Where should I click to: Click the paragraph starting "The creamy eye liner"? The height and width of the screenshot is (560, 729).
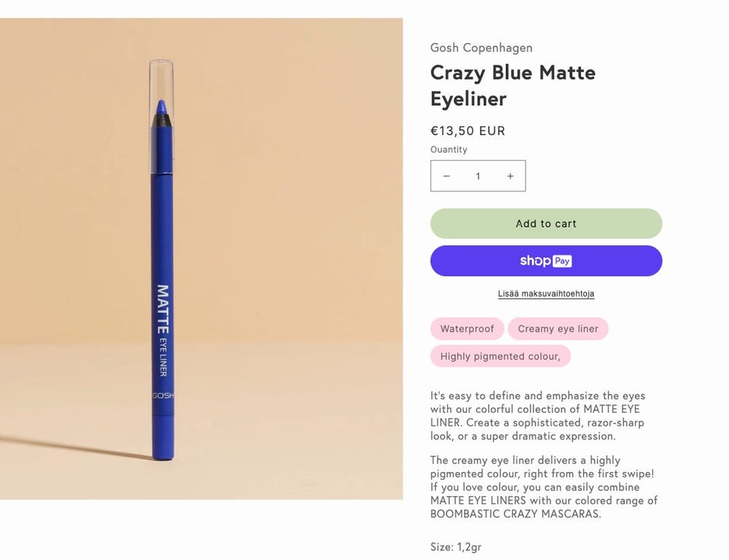[543, 486]
